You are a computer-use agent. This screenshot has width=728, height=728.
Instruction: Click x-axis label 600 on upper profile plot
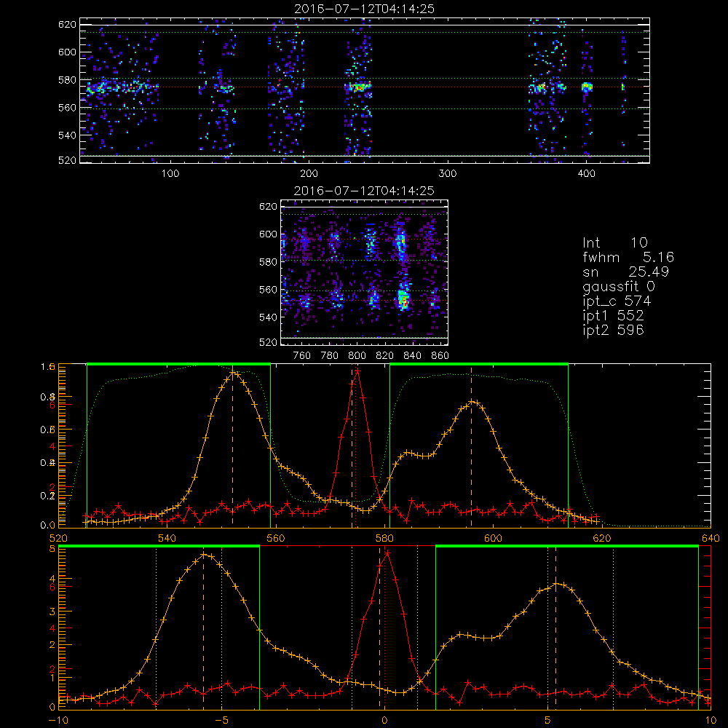(x=493, y=539)
